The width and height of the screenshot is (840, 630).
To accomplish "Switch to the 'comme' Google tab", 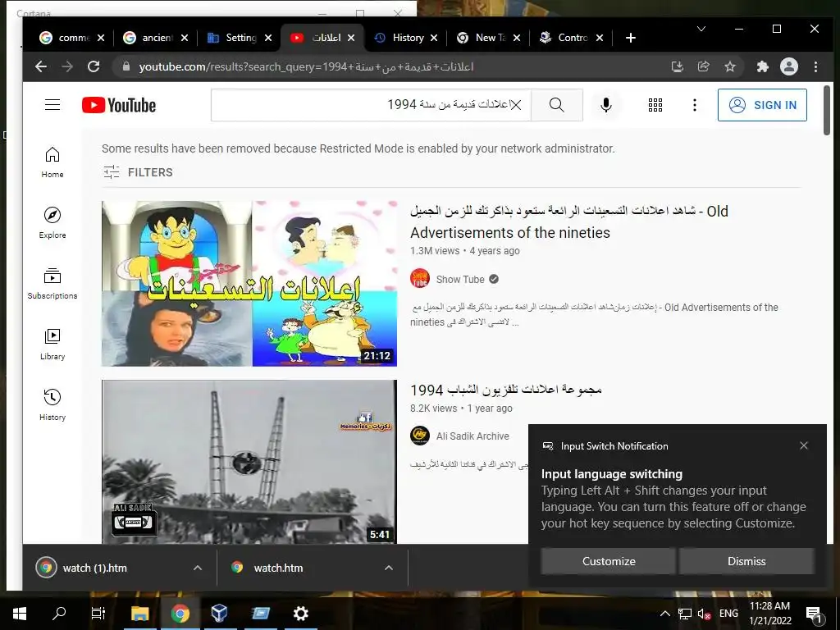I will tap(73, 38).
